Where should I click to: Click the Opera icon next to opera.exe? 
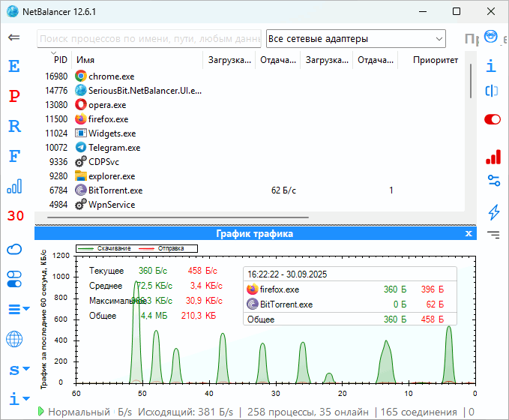[81, 104]
